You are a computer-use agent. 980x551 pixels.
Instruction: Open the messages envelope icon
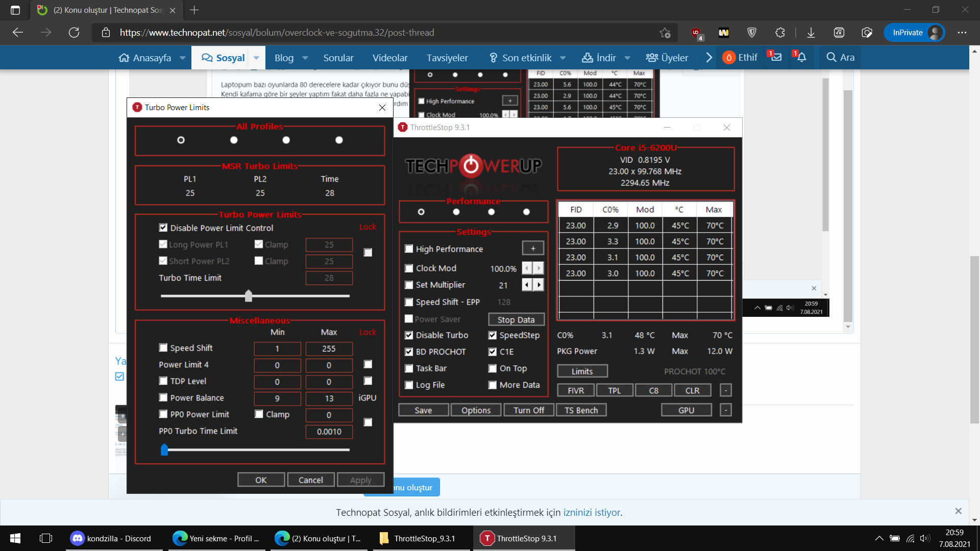click(776, 58)
